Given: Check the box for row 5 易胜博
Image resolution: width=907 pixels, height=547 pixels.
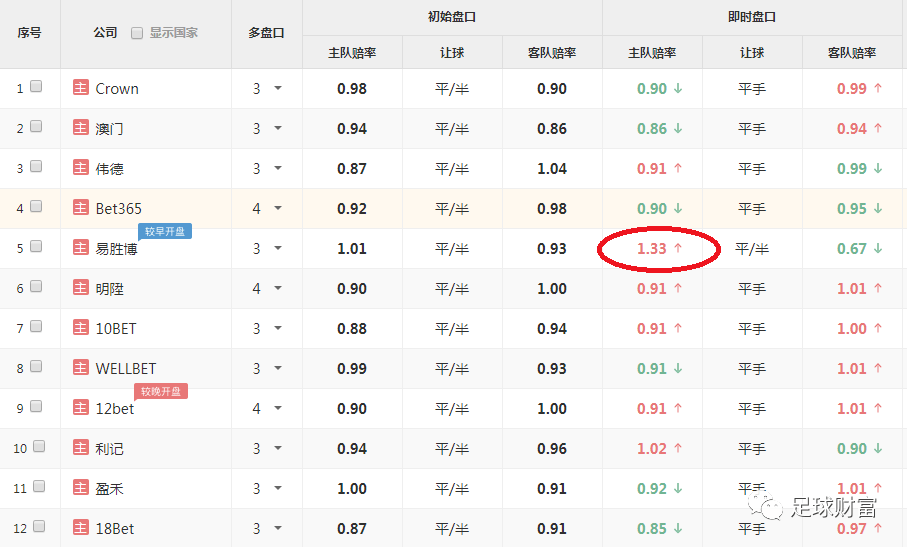Looking at the screenshot, I should coord(36,246).
